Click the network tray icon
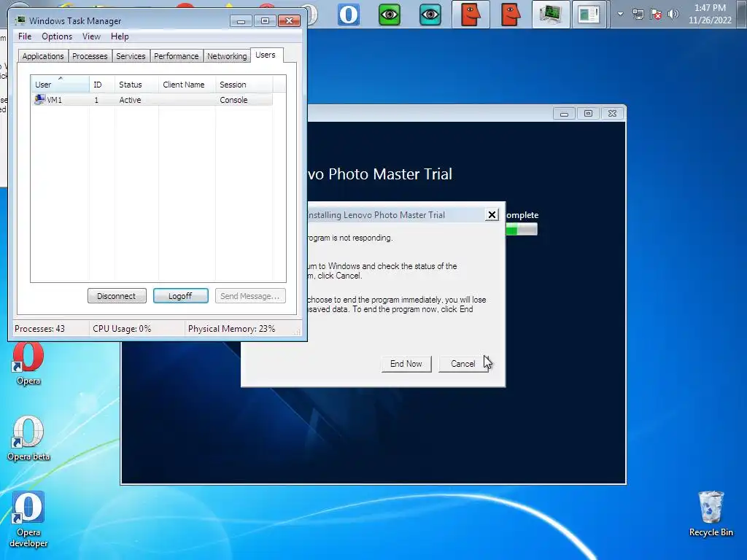Viewport: 747px width, 560px height. [638, 15]
